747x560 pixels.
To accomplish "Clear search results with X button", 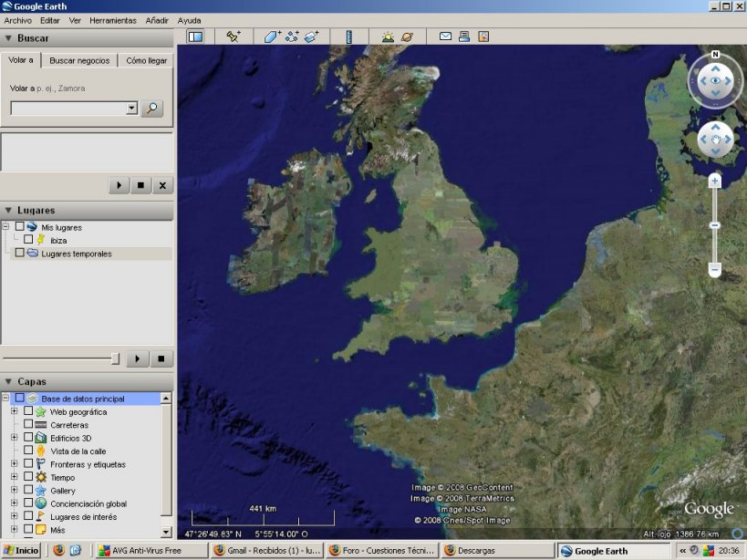I will (162, 185).
